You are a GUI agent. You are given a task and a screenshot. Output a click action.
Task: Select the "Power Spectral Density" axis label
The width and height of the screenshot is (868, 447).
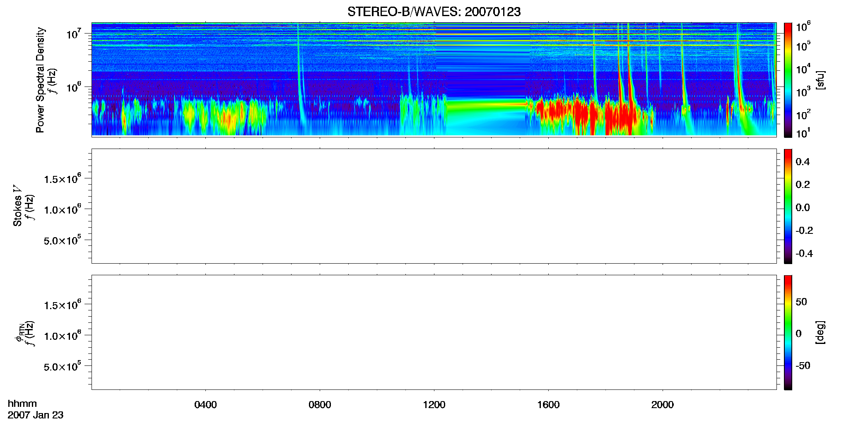(40, 80)
